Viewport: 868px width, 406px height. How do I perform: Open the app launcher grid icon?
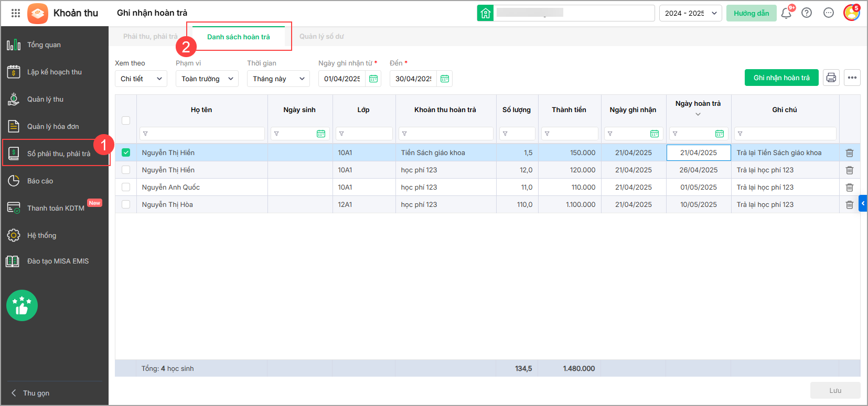(x=16, y=13)
